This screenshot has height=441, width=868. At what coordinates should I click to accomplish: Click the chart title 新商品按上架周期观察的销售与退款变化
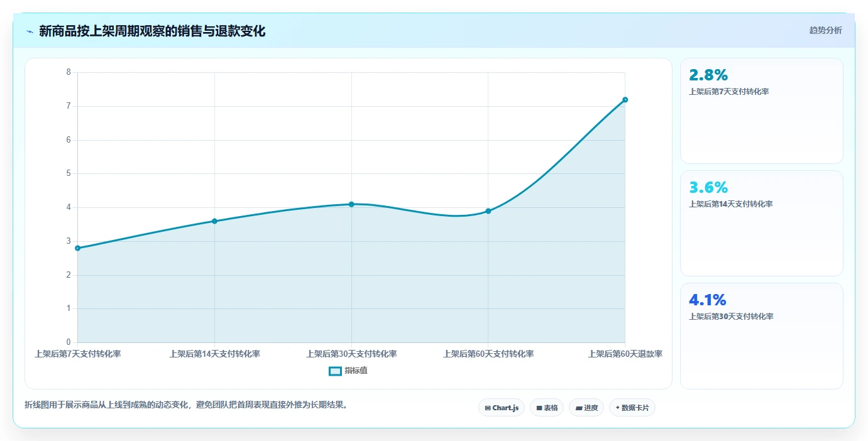point(152,31)
